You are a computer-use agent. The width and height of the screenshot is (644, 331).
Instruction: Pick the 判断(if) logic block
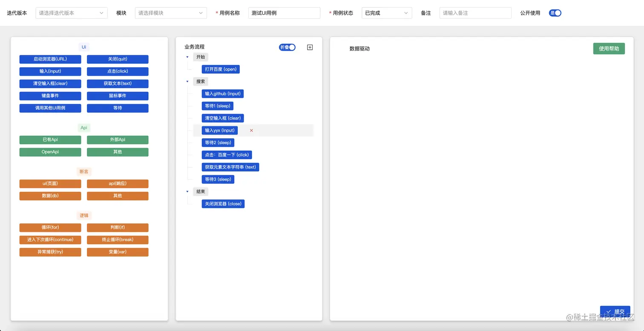pos(117,228)
